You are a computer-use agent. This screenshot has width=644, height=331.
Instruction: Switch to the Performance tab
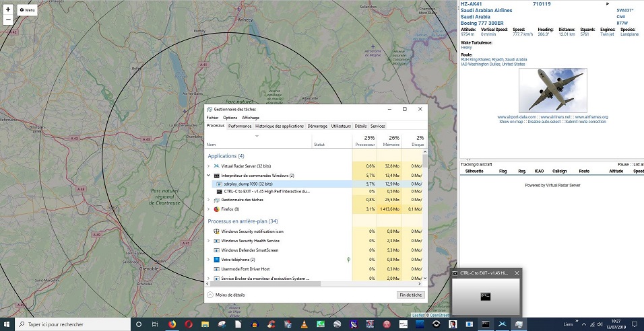[240, 126]
